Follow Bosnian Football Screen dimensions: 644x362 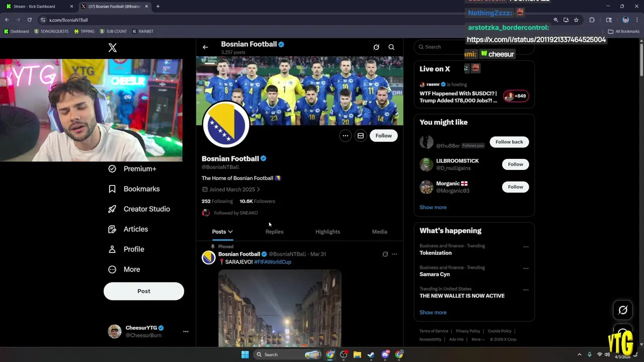[383, 136]
